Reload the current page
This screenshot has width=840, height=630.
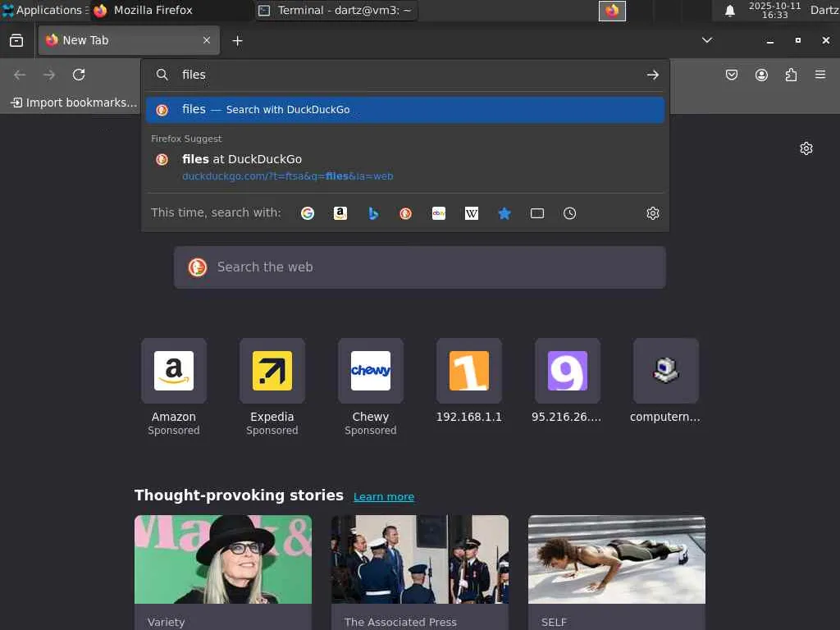point(79,75)
